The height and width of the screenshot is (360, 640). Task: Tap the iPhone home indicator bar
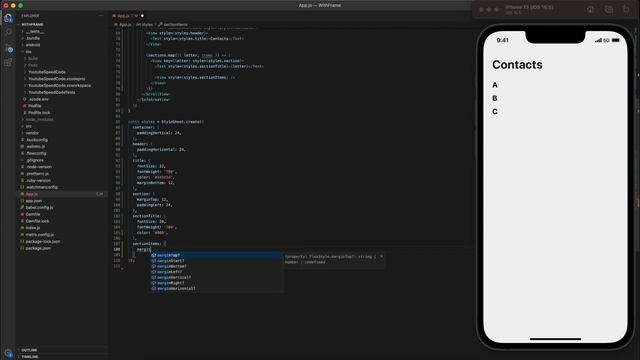click(x=555, y=339)
